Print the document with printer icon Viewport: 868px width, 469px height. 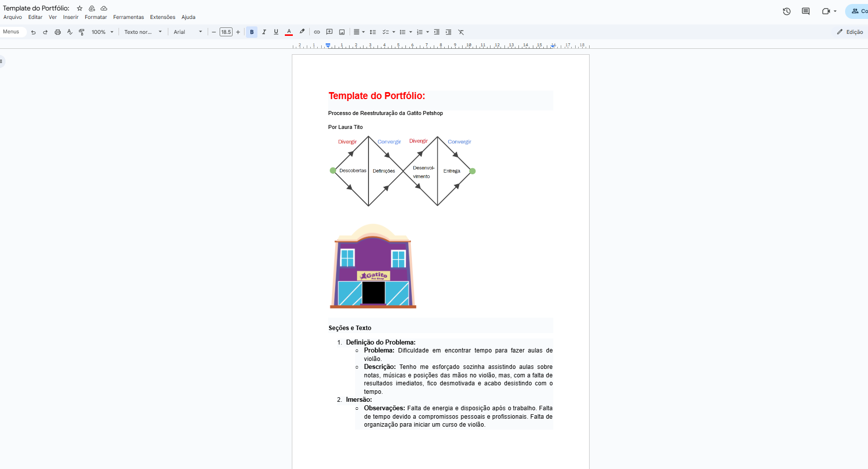58,32
